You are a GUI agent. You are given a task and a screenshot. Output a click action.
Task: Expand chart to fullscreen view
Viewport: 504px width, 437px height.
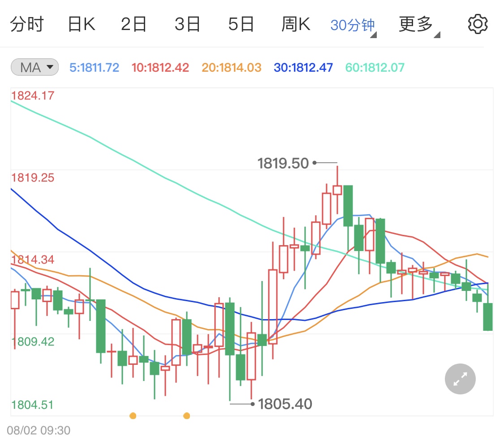point(460,379)
